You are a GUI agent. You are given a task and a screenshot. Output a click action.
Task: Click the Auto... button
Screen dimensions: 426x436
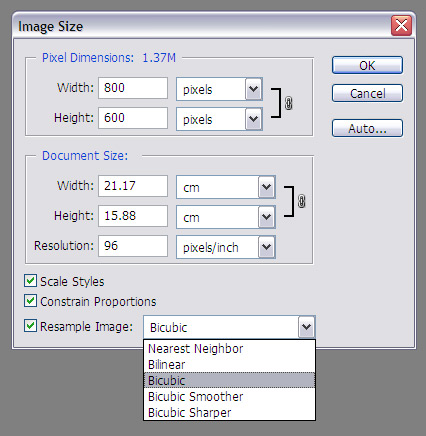pos(367,128)
